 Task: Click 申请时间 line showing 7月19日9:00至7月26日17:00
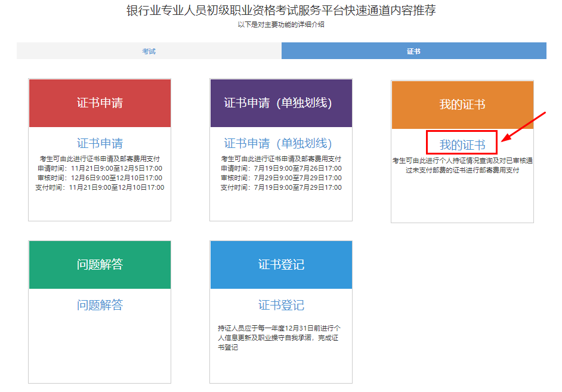point(281,168)
